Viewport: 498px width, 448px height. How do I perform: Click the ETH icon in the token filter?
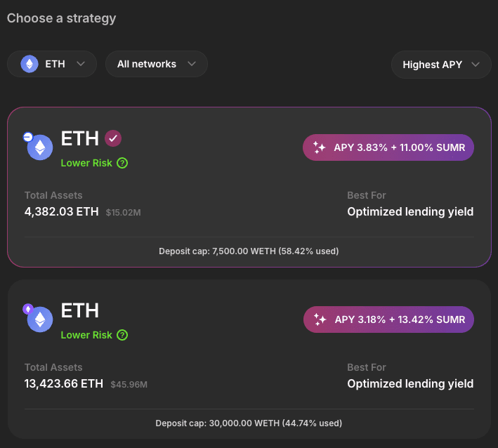(x=30, y=64)
